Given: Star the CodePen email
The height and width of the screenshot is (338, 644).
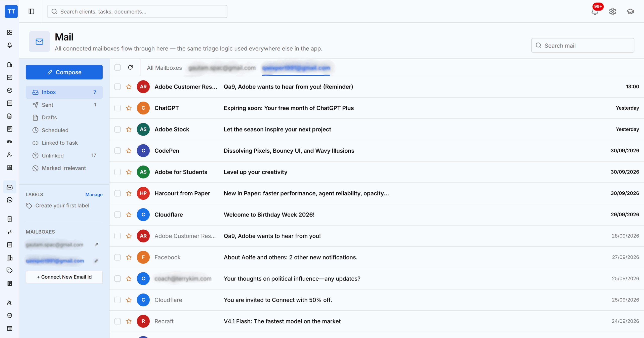Looking at the screenshot, I should pos(129,151).
